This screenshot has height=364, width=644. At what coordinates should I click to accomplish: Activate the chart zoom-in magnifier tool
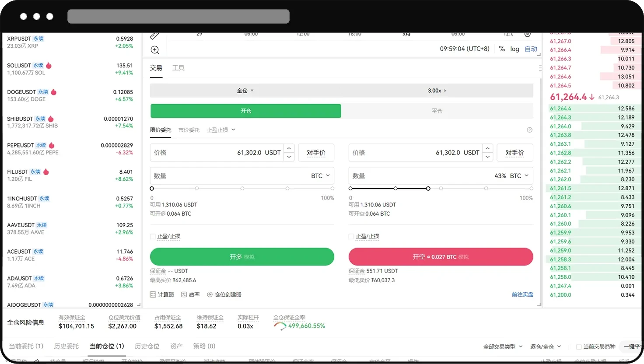(x=154, y=49)
